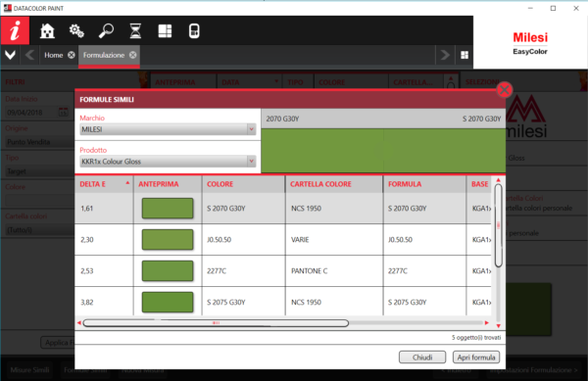Image resolution: width=588 pixels, height=381 pixels.
Task: Click delta E value 3,82
Action: (86, 302)
